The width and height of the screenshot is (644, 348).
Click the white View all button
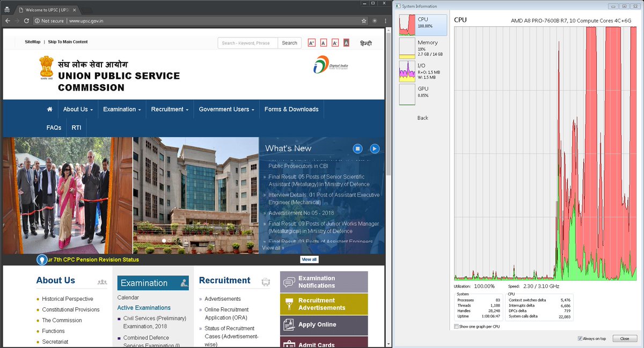tap(309, 260)
